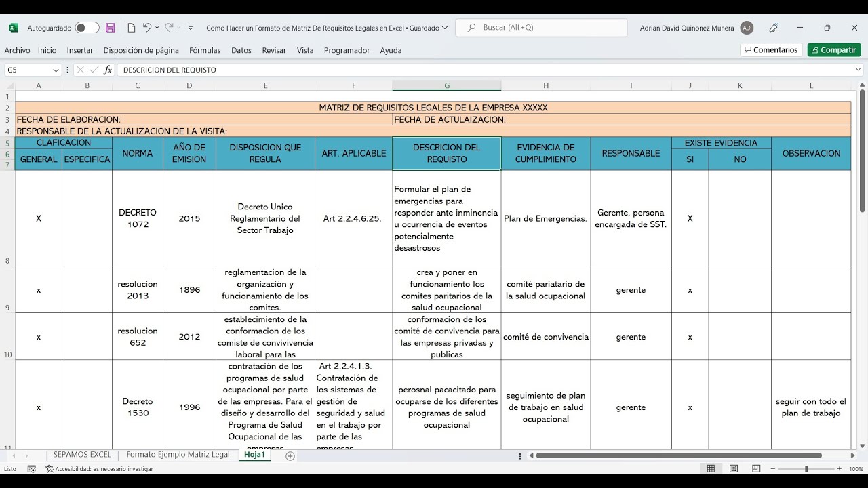Select the AÑO DE EMISION header cell
Screen dimensions: 868x488
(x=189, y=154)
